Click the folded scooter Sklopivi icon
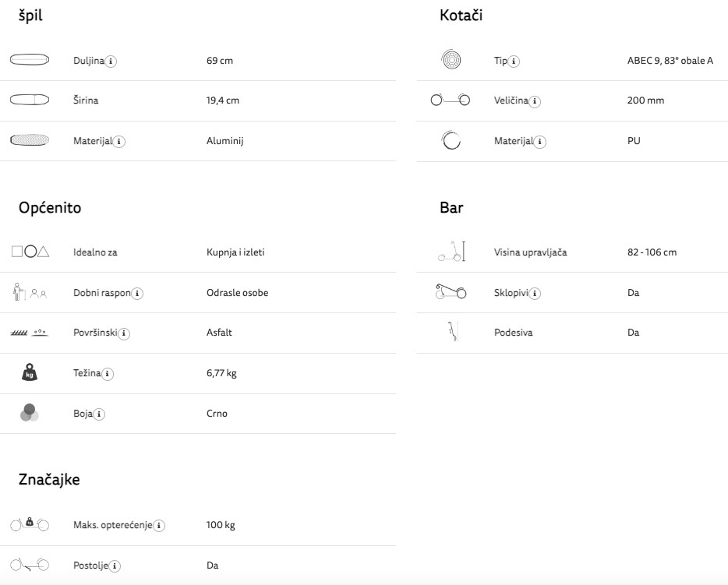728x585 pixels. click(451, 291)
